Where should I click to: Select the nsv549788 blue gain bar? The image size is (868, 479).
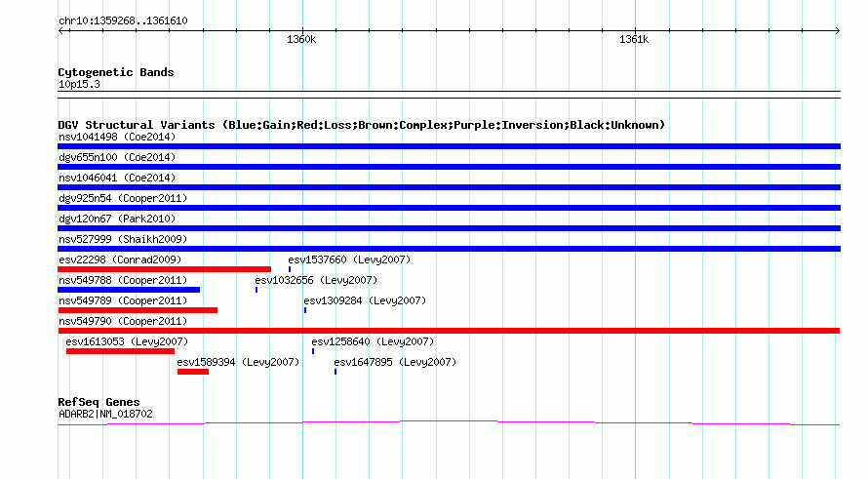[129, 290]
